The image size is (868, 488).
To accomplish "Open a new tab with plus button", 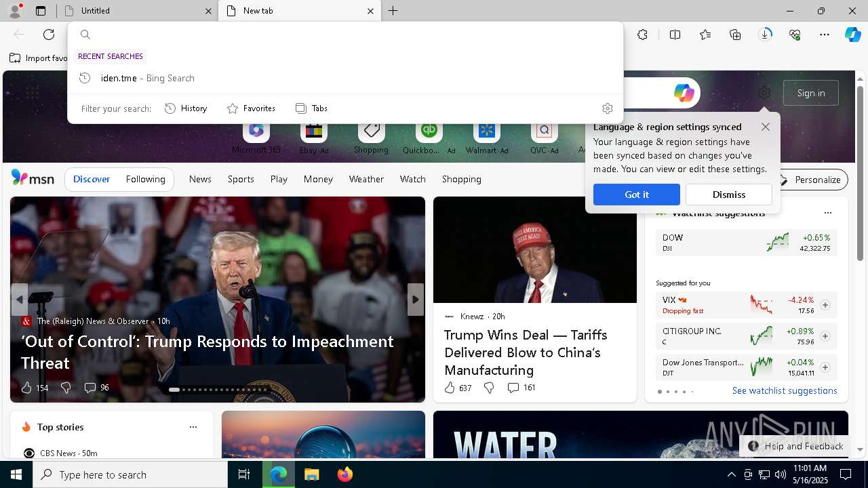I will pyautogui.click(x=393, y=11).
